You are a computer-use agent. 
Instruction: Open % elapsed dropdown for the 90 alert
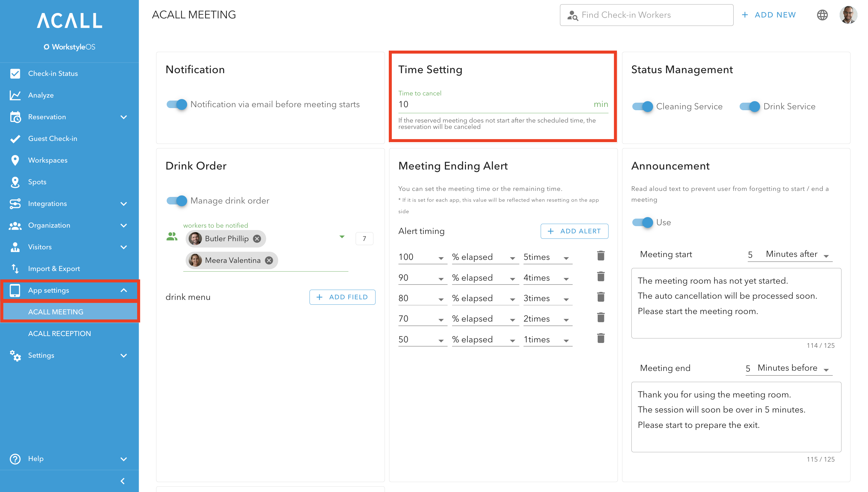tap(485, 278)
